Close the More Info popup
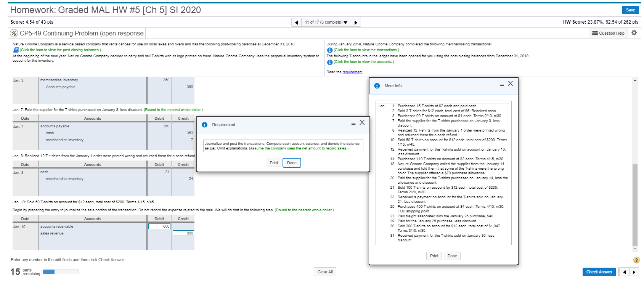The height and width of the screenshot is (281, 644). 510,83
